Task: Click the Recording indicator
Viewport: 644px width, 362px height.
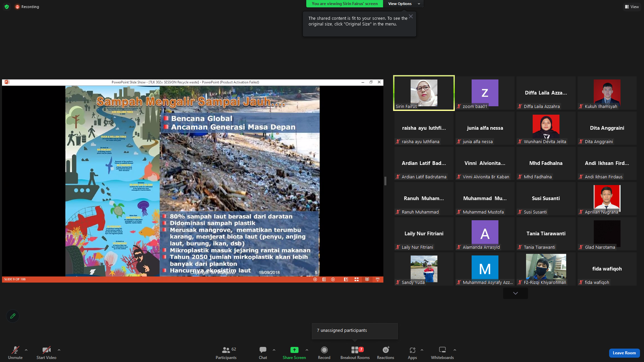Action: click(27, 7)
